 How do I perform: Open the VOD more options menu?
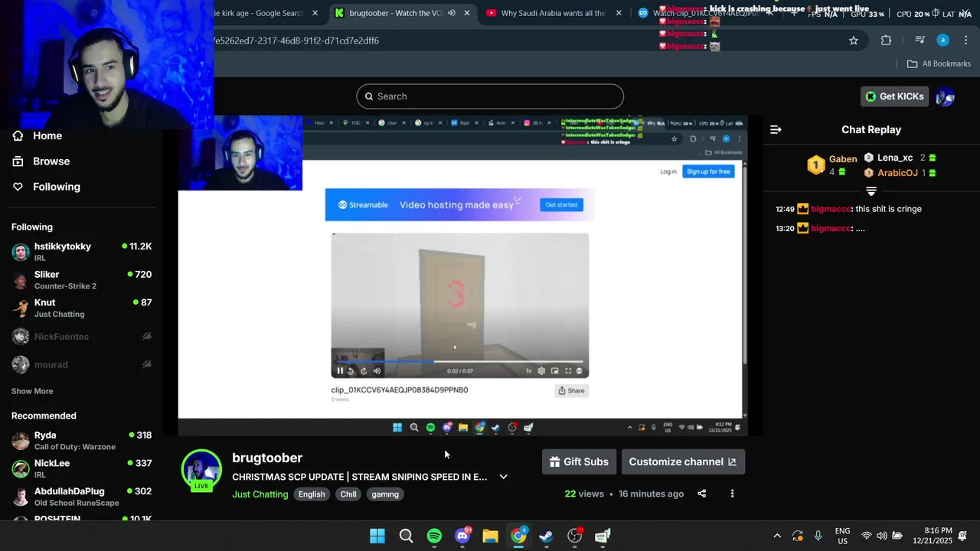tap(732, 494)
